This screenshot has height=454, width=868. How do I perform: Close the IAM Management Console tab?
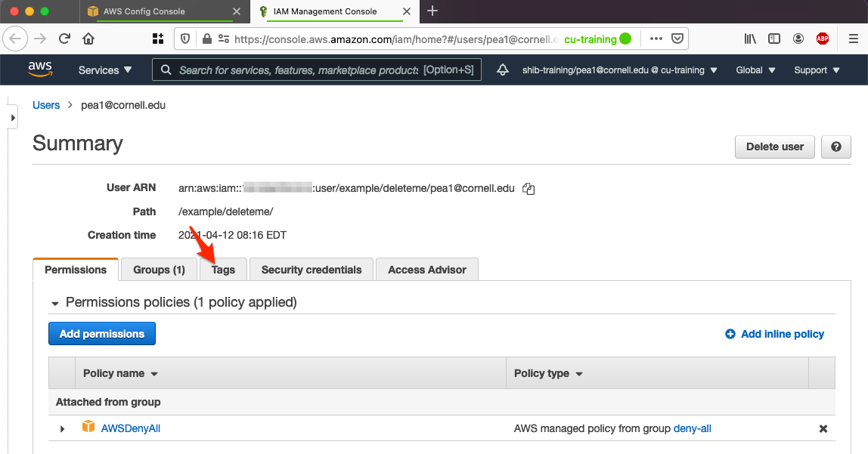(406, 11)
